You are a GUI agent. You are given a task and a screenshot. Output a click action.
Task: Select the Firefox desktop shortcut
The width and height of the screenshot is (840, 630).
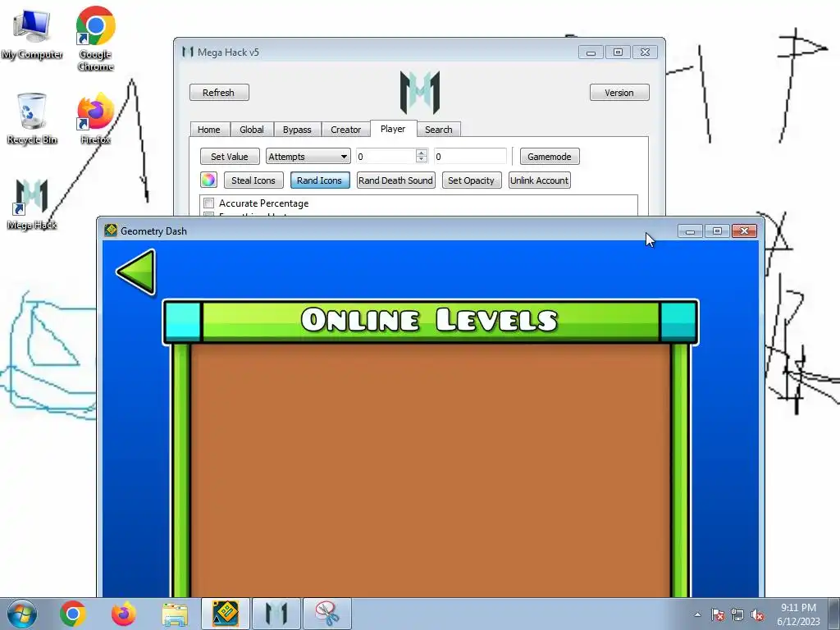pos(95,118)
